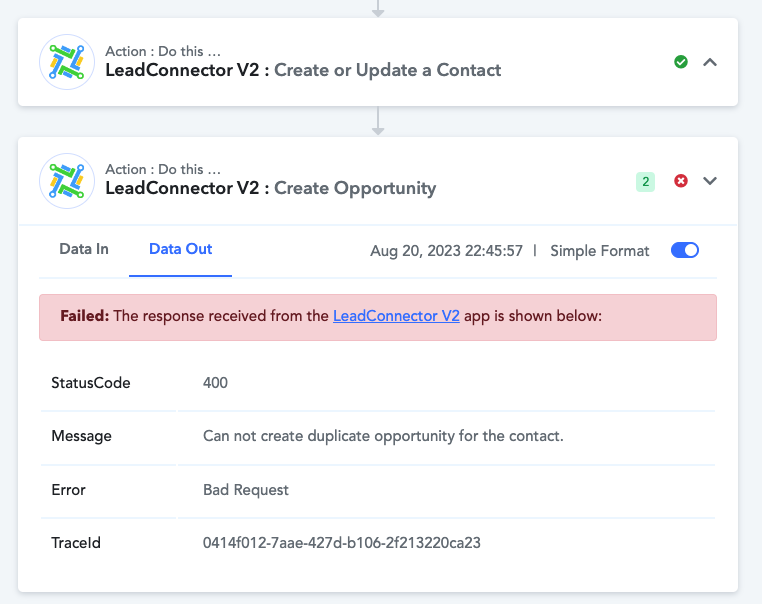This screenshot has height=604, width=762.
Task: Toggle the Simple Format switch
Action: point(685,250)
